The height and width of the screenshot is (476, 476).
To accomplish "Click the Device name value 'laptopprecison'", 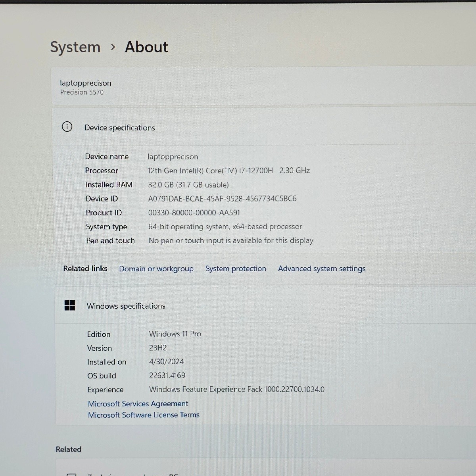I will pos(173,157).
